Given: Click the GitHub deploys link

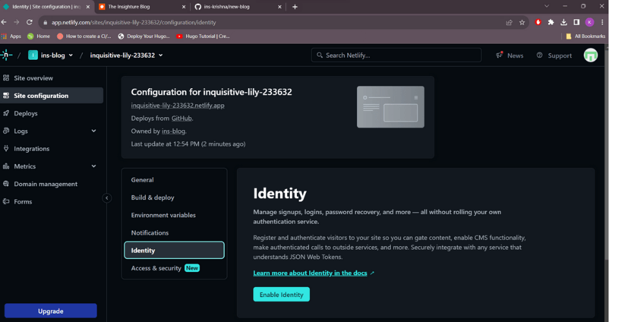Looking at the screenshot, I should click(182, 118).
